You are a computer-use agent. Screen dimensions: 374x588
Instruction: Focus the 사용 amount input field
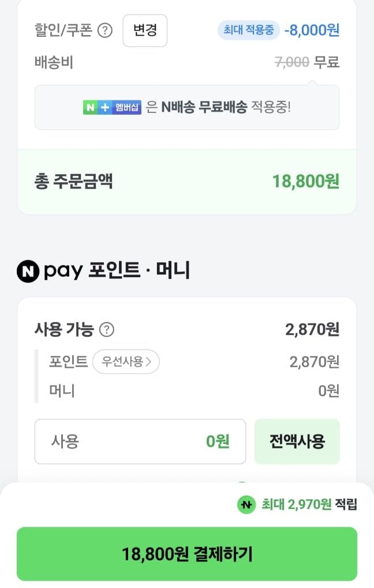140,442
